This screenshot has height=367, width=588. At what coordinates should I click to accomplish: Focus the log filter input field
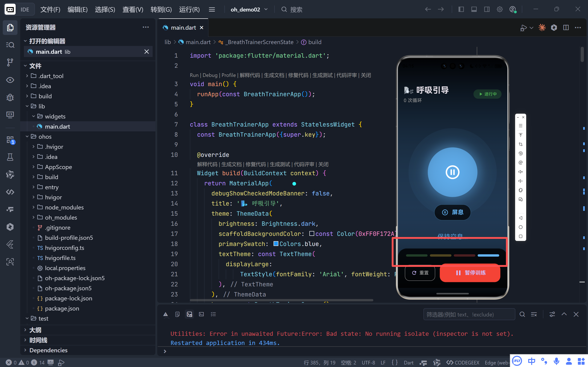(469, 315)
